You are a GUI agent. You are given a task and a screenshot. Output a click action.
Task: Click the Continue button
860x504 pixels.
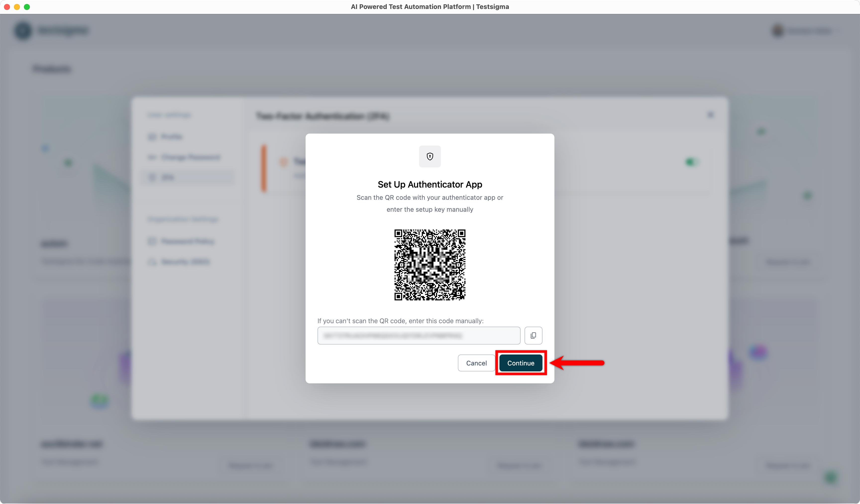[520, 363]
